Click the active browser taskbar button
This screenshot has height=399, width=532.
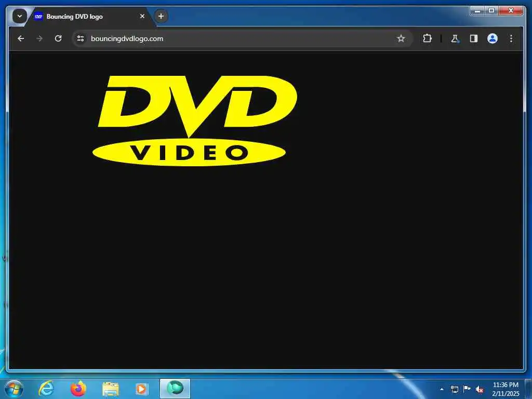pyautogui.click(x=175, y=389)
